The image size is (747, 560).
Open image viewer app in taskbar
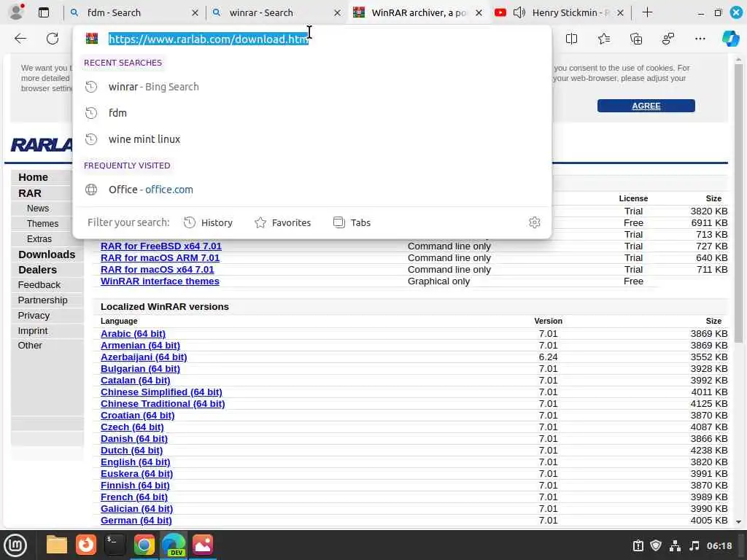(203, 545)
